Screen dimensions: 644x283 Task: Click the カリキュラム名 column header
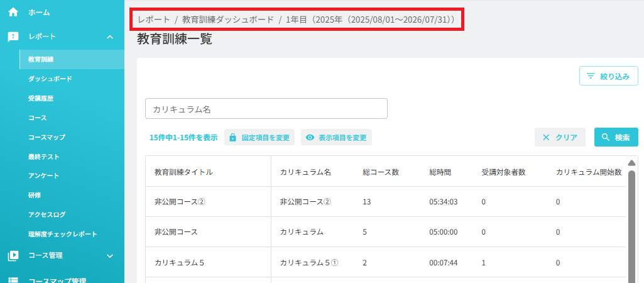pos(305,172)
